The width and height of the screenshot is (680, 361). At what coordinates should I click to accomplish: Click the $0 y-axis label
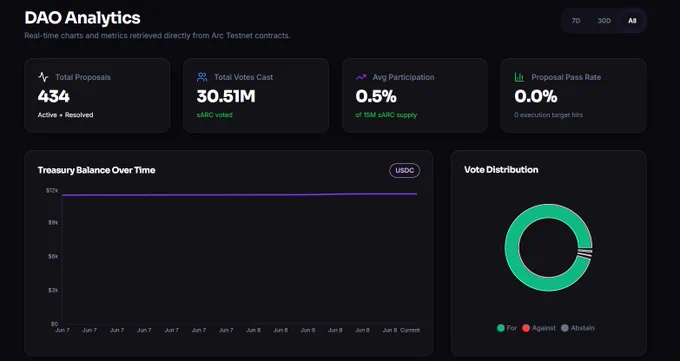point(54,324)
